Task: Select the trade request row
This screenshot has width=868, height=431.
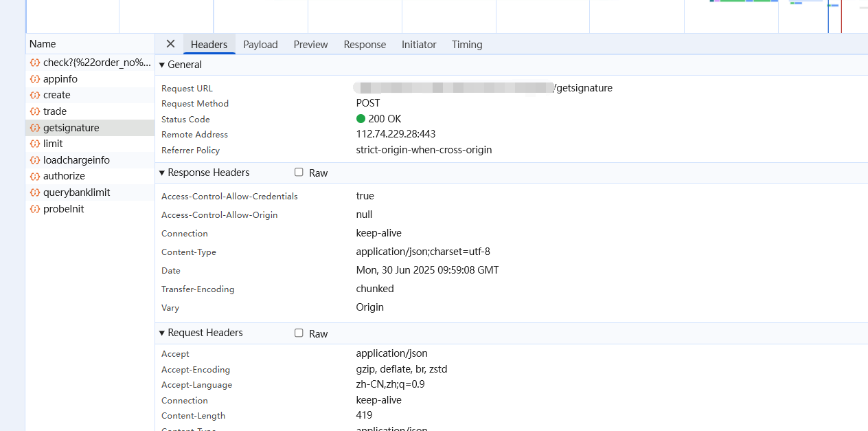Action: tap(90, 111)
